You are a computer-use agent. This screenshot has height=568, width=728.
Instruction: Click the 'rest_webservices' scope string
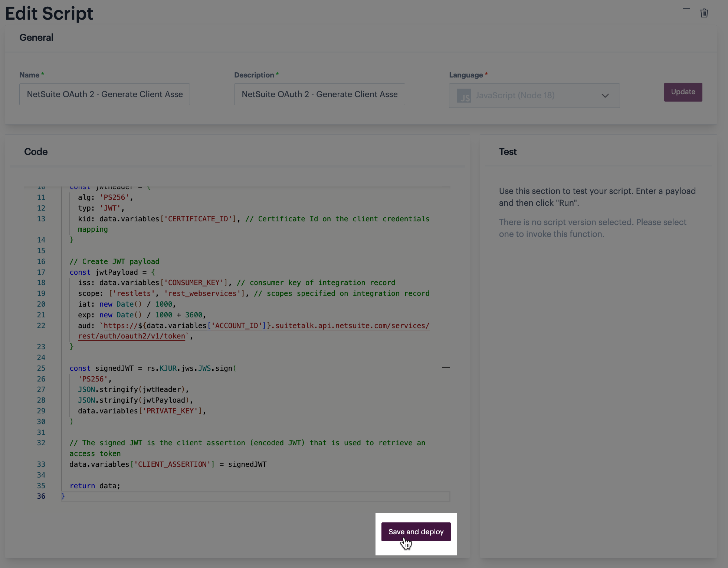[x=202, y=293]
